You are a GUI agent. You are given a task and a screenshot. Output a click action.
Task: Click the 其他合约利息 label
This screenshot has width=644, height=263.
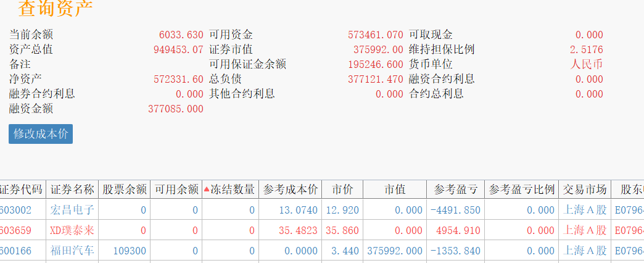click(242, 94)
